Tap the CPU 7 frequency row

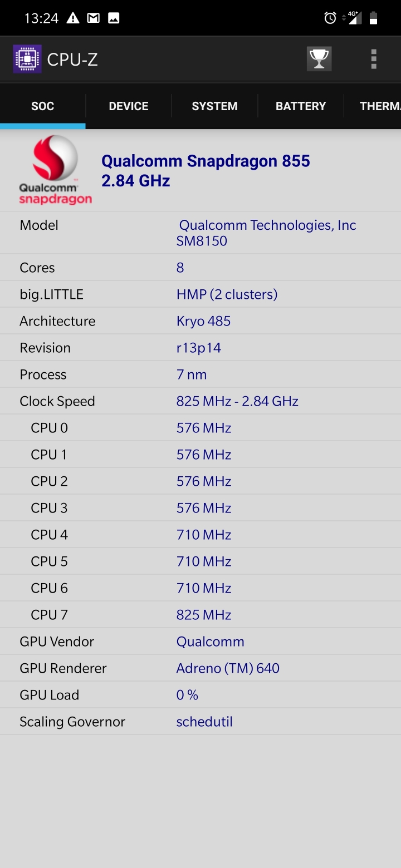tap(200, 615)
